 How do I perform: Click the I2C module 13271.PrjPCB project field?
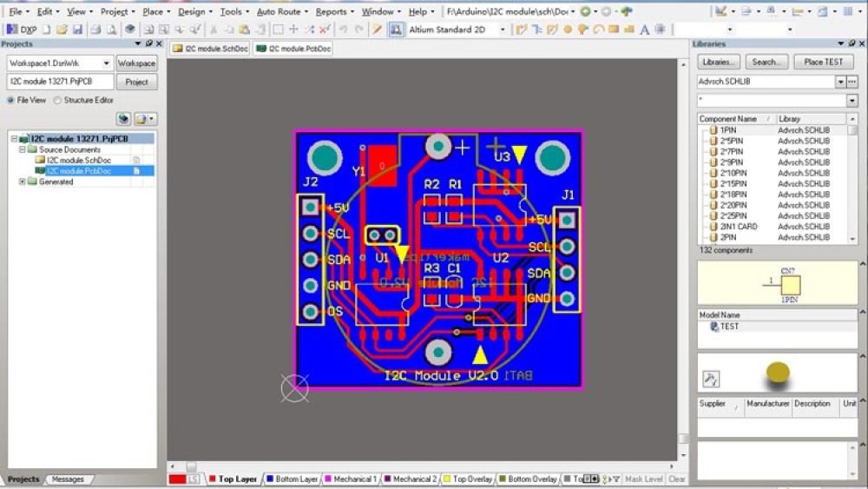tap(61, 82)
